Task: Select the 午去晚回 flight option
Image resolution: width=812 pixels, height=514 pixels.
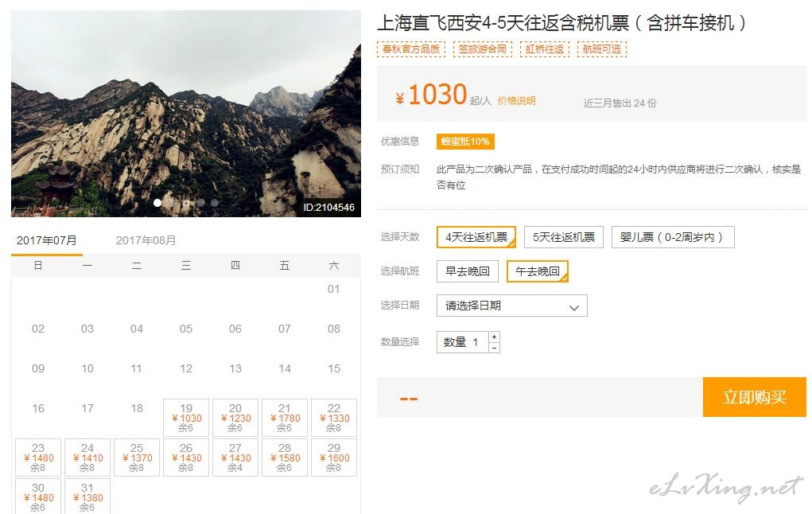Action: [537, 271]
